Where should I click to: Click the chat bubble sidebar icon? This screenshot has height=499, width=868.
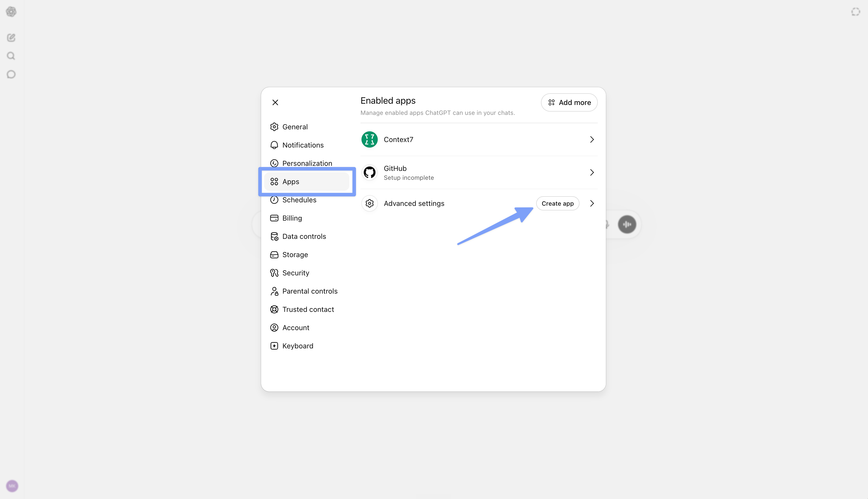[11, 74]
